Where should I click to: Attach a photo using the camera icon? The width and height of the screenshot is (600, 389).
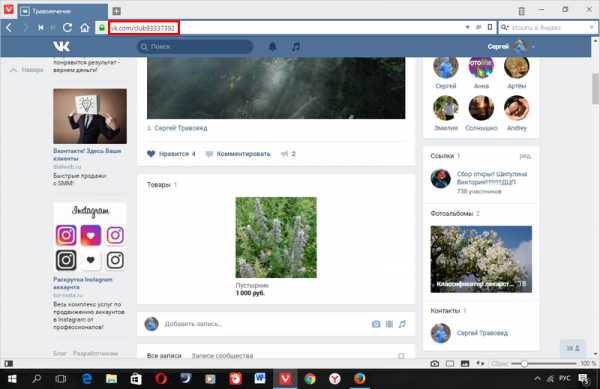point(376,324)
